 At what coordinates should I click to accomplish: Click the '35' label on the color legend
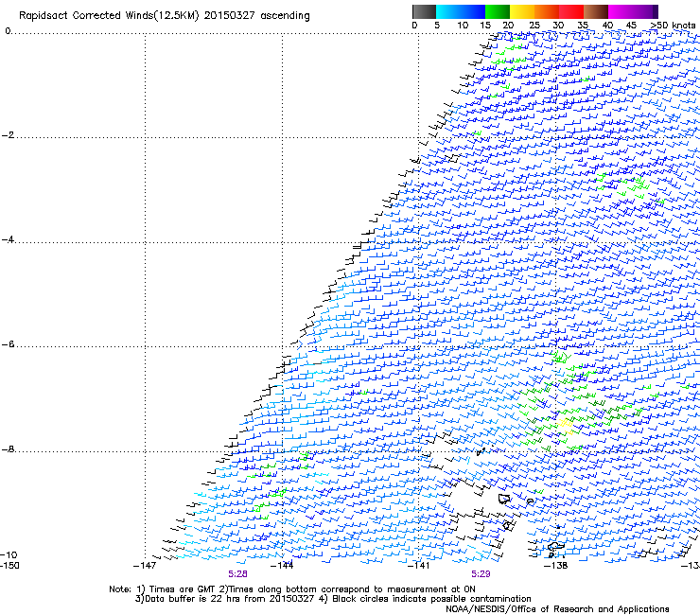583,26
